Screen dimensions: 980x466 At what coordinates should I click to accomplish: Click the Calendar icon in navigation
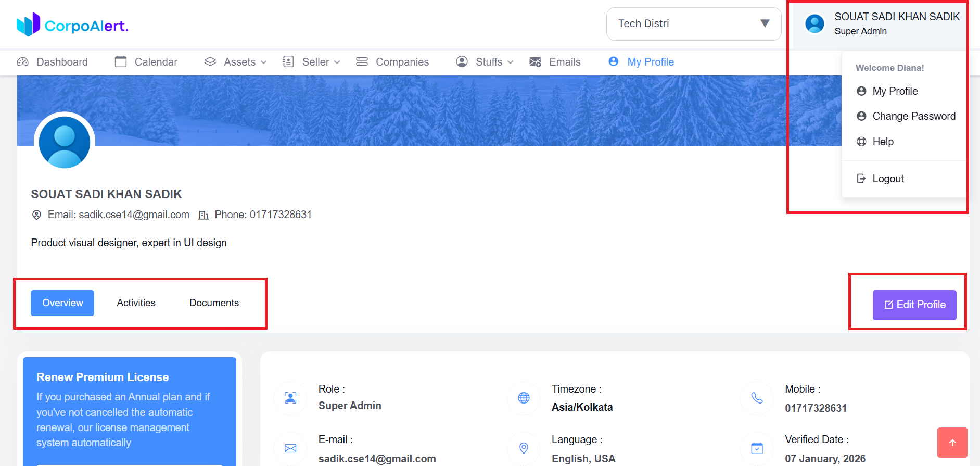121,62
